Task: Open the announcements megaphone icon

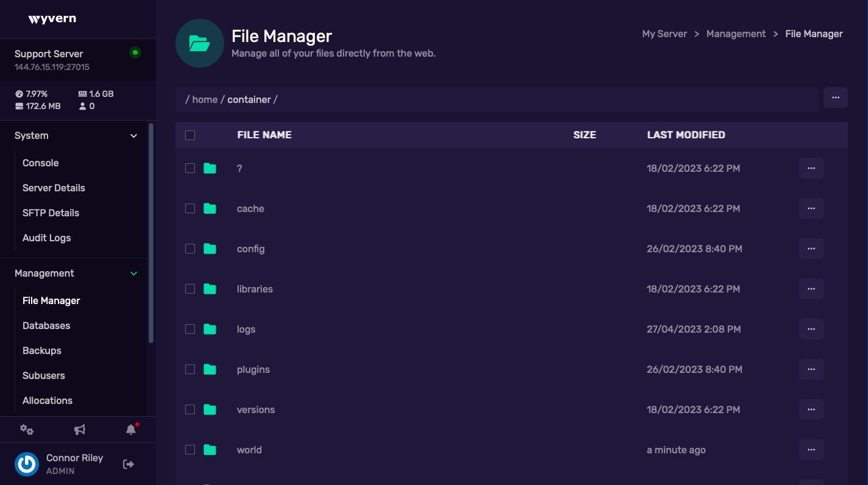Action: pyautogui.click(x=80, y=430)
